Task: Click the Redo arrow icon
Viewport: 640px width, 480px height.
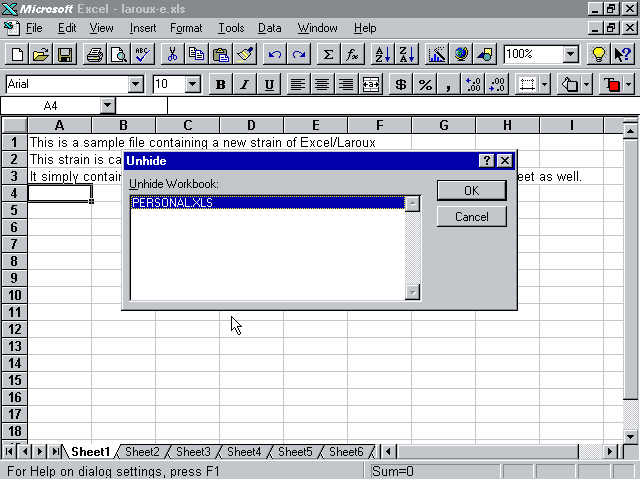Action: tap(299, 54)
